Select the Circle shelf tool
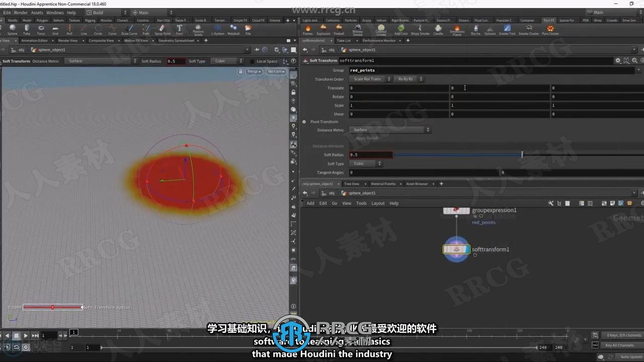 [x=98, y=30]
